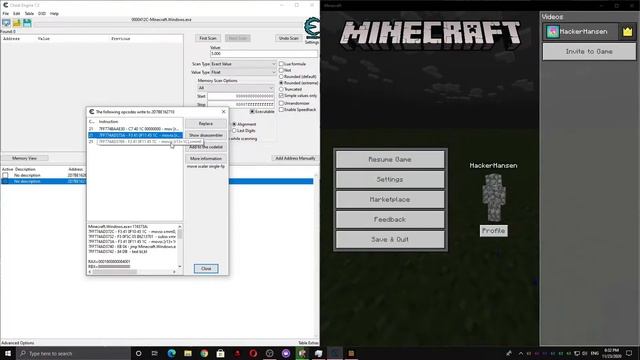Open the D3D menu
The height and width of the screenshot is (360, 640).
(42, 13)
